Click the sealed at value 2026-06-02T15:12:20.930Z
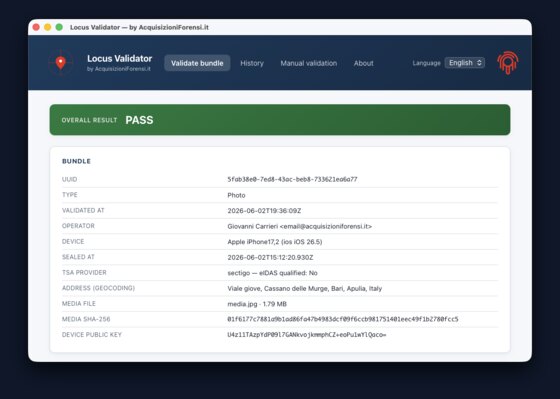Image resolution: width=560 pixels, height=399 pixels. (x=270, y=257)
